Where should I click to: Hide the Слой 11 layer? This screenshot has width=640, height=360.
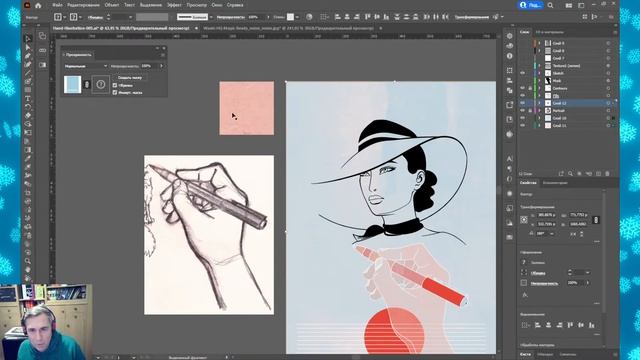pyautogui.click(x=522, y=126)
